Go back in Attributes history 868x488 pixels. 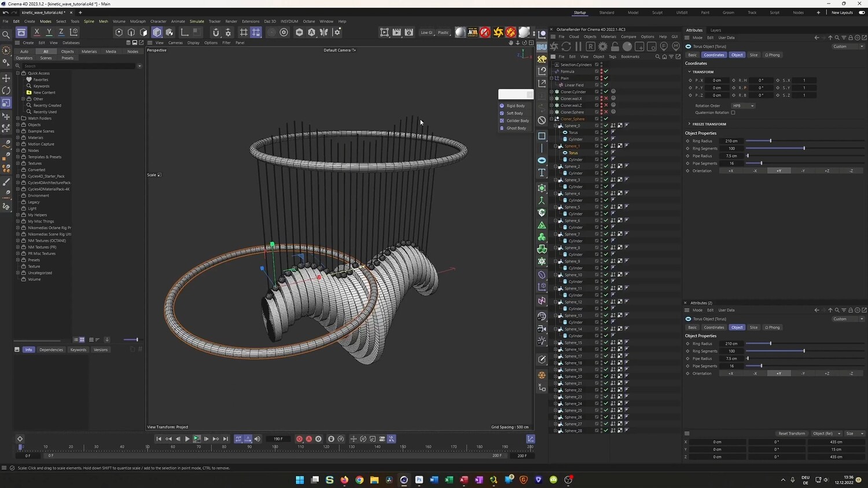click(816, 38)
